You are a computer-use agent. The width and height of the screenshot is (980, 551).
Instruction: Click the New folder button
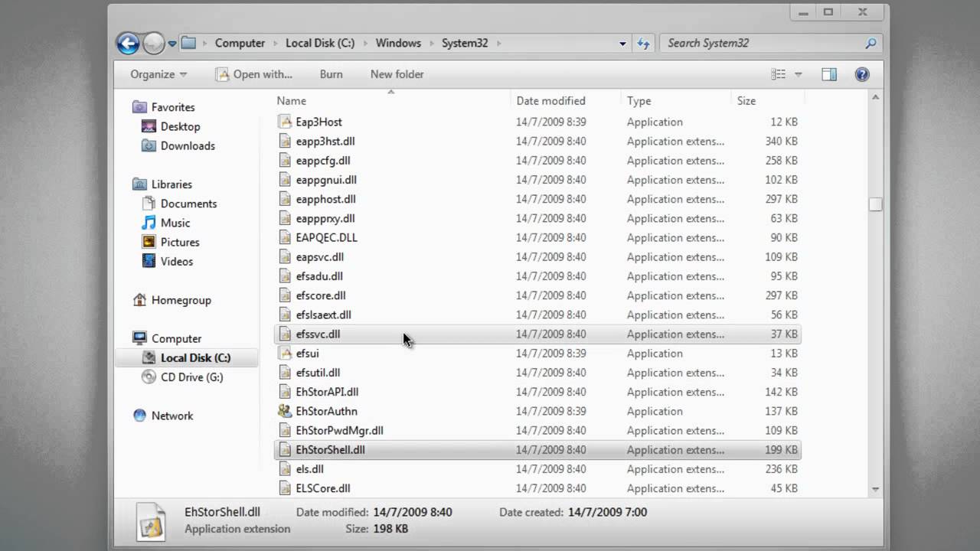(x=397, y=74)
